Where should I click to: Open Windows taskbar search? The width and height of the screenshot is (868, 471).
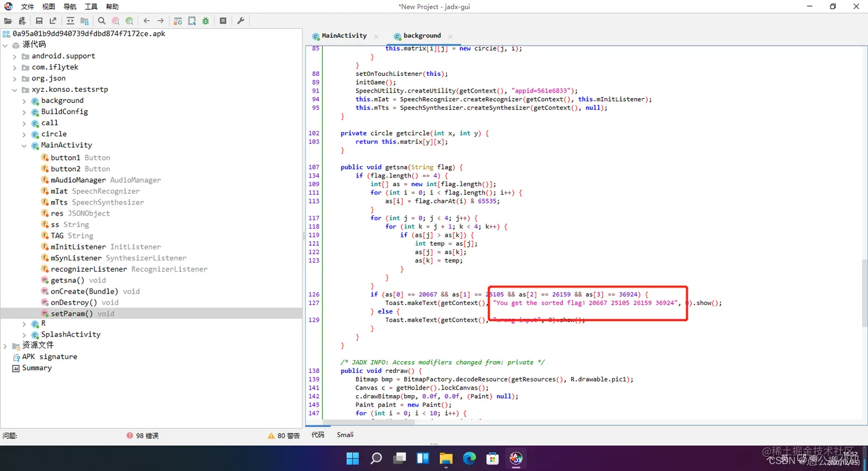pyautogui.click(x=376, y=458)
